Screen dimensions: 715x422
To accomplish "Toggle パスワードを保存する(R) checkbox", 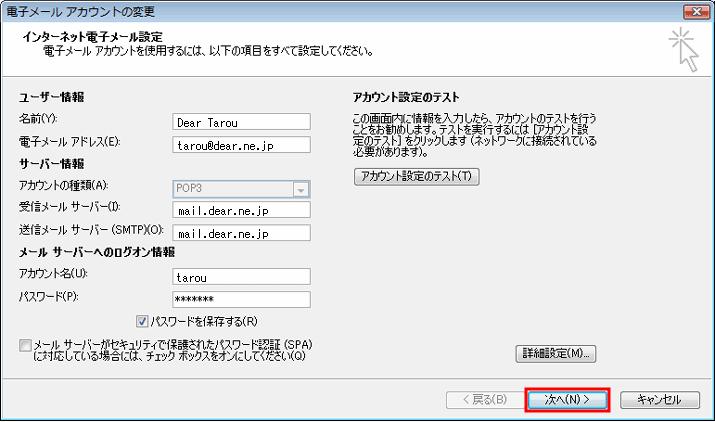I will (142, 321).
